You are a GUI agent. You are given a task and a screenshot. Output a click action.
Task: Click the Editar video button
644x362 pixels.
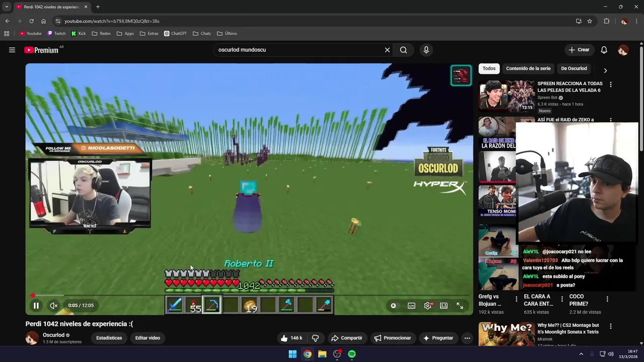pyautogui.click(x=147, y=338)
